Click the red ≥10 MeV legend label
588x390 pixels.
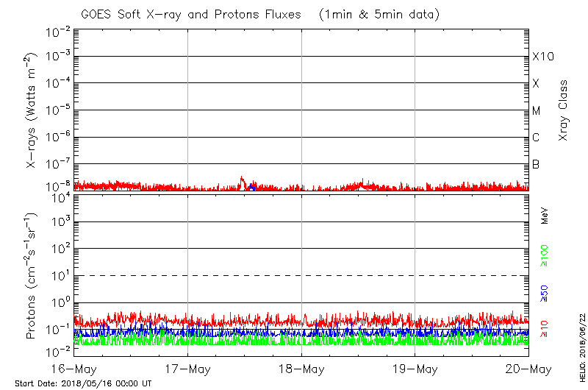545,327
